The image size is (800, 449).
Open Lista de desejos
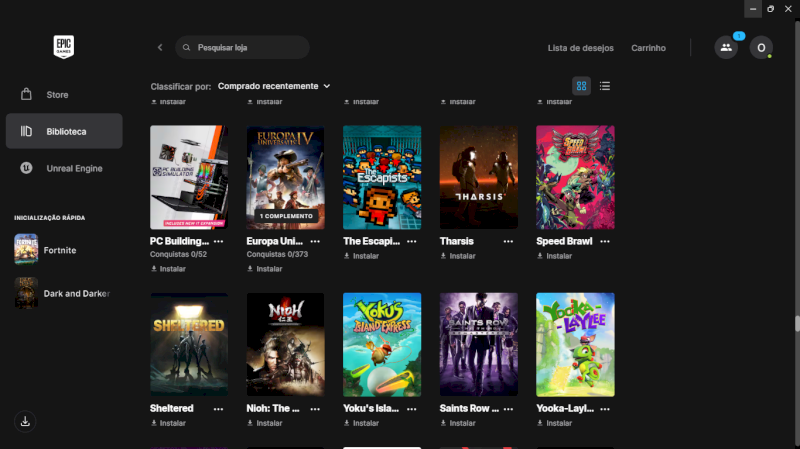[581, 48]
